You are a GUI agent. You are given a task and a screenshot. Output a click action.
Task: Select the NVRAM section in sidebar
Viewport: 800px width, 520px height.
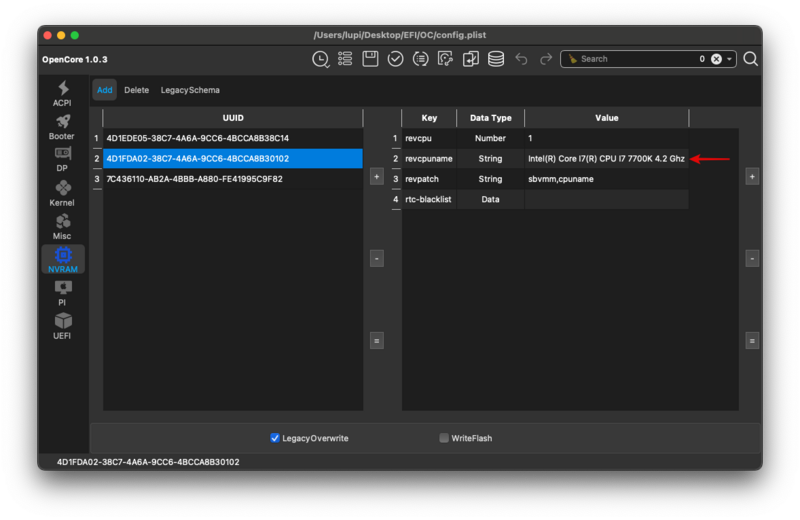63,259
